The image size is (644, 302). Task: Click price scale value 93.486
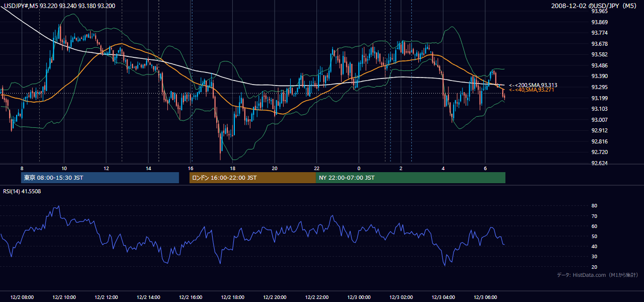point(599,65)
